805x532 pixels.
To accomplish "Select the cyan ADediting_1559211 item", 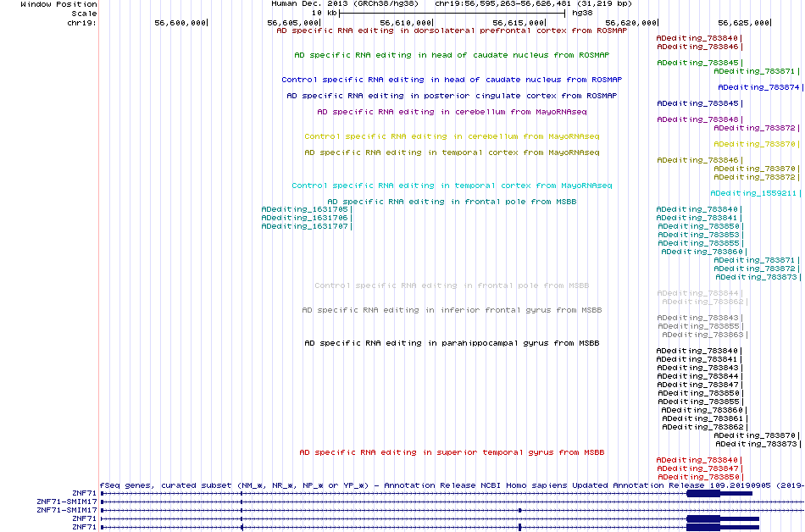I will [755, 193].
